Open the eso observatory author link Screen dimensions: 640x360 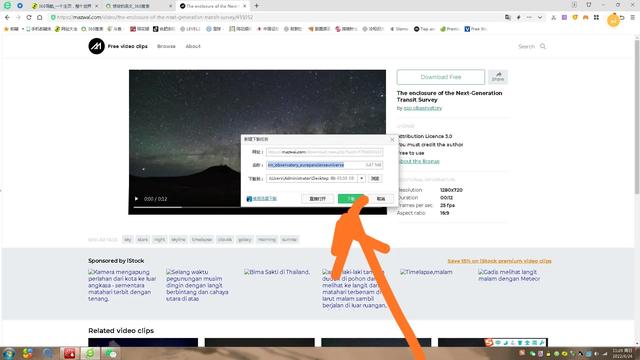coord(422,108)
